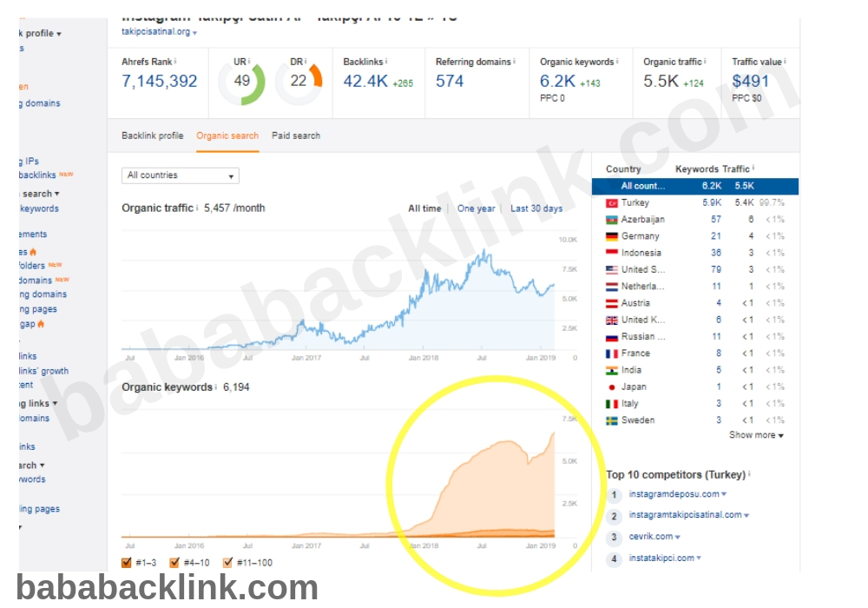Switch to Backlink profile tab
The width and height of the screenshot is (868, 608).
click(x=152, y=135)
